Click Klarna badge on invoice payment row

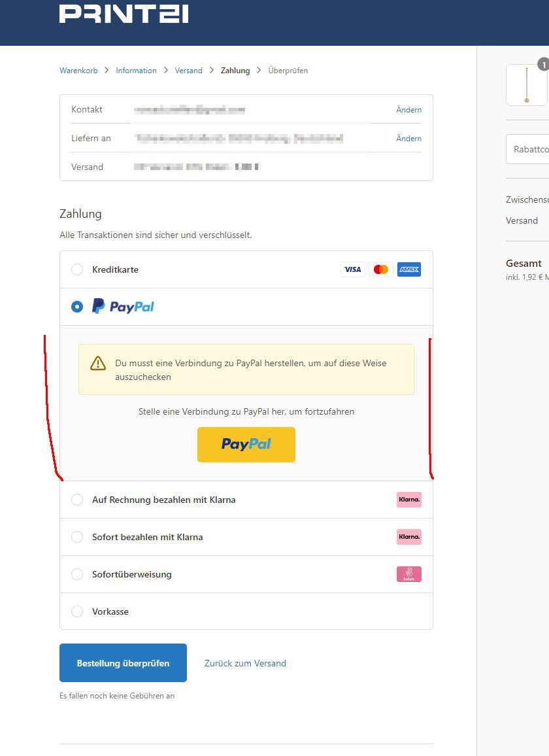coord(408,500)
